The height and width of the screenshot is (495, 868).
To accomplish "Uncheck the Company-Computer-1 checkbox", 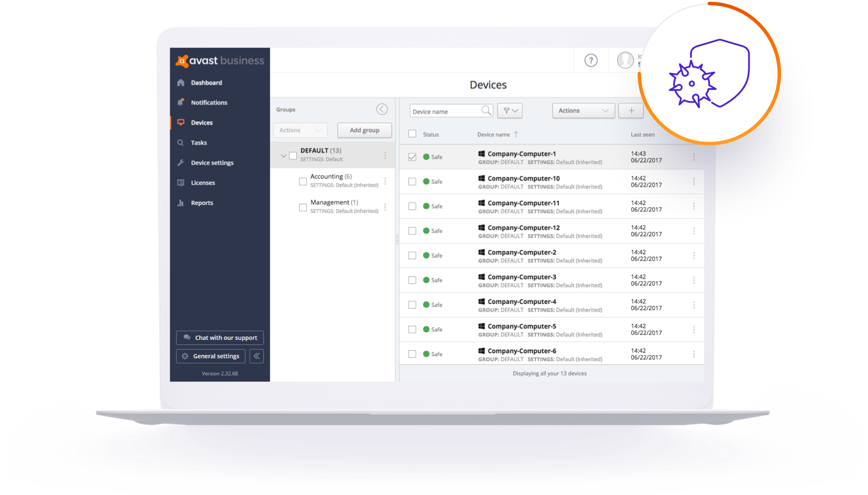I will tap(412, 157).
